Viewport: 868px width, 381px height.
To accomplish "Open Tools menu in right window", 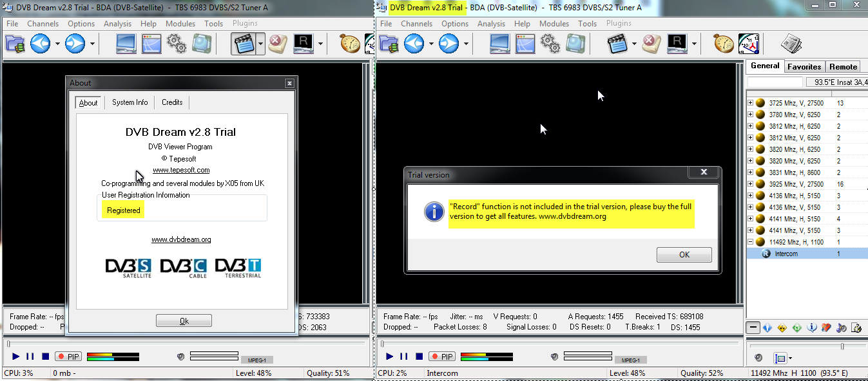I will tap(587, 24).
